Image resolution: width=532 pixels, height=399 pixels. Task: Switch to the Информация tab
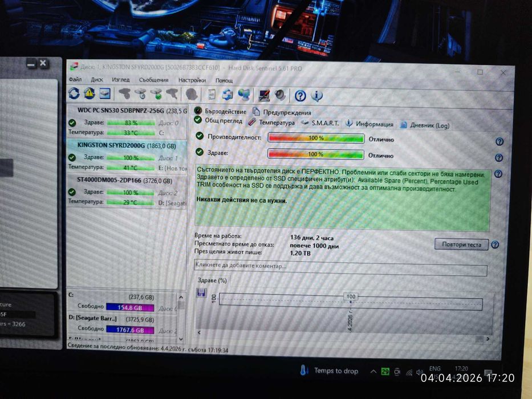tap(369, 124)
